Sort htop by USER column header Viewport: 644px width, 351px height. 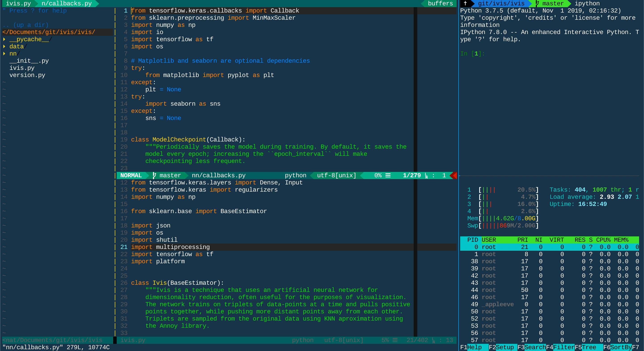pyautogui.click(x=489, y=240)
